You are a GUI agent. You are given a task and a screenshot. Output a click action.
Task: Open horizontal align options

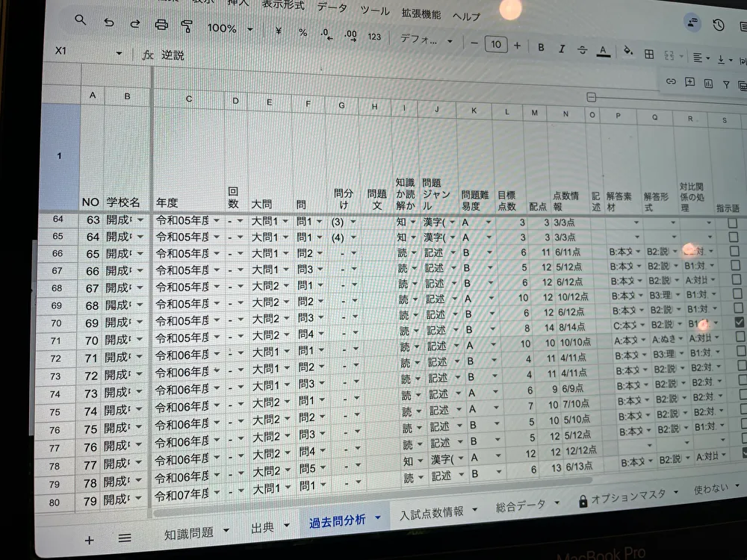pos(701,58)
